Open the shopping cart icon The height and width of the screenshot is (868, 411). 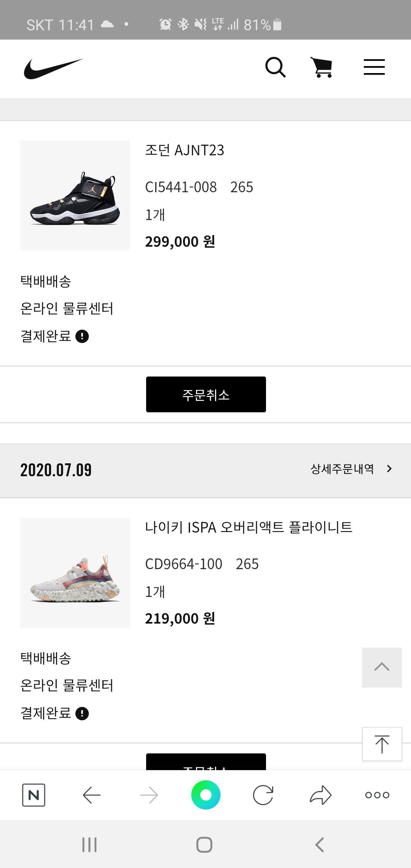tap(322, 67)
